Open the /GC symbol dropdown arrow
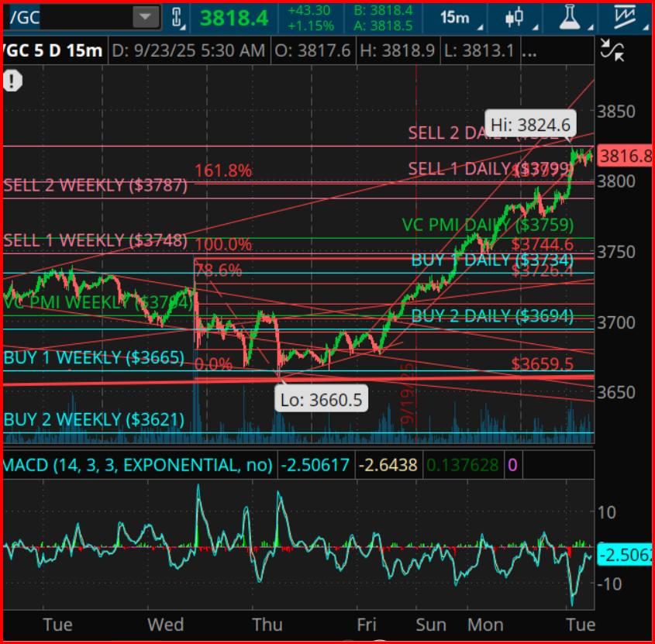This screenshot has width=655, height=644. pos(146,17)
